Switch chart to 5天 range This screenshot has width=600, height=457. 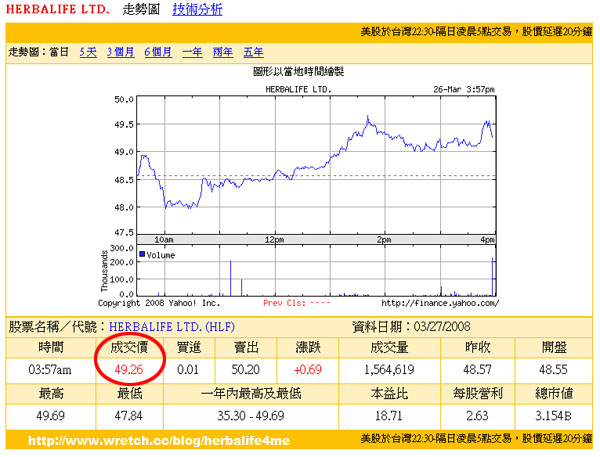click(88, 52)
